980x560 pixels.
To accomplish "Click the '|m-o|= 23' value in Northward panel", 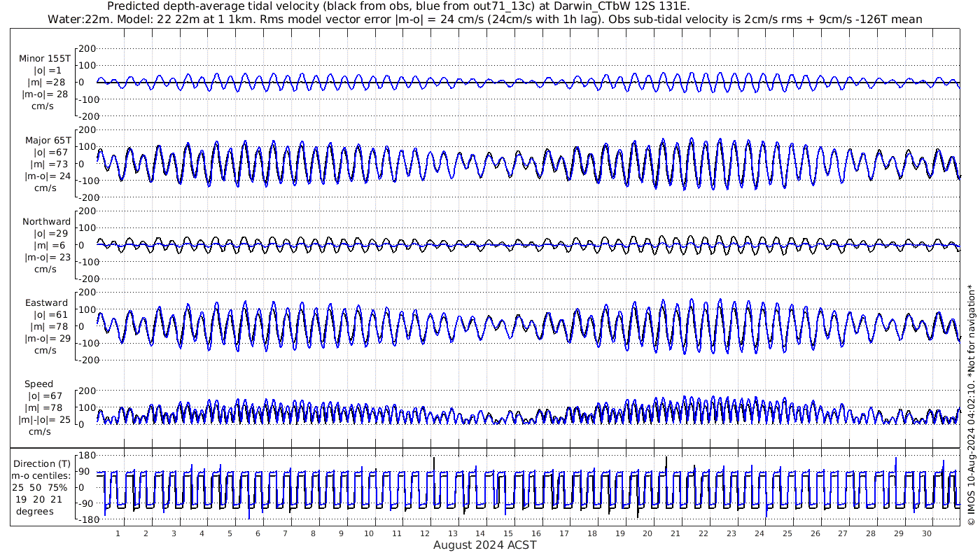I will [x=46, y=258].
